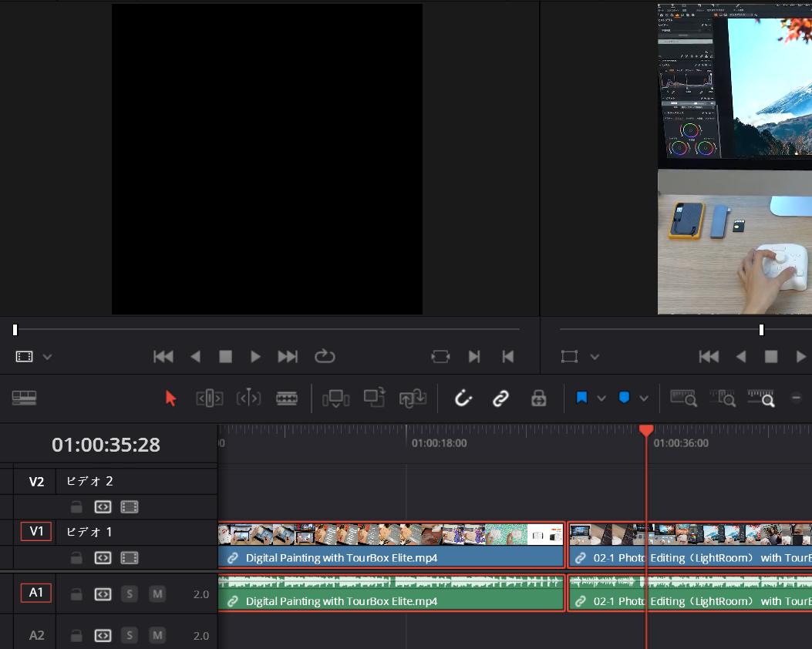Image resolution: width=812 pixels, height=649 pixels.
Task: Click the Insert clip icon
Action: coord(335,398)
